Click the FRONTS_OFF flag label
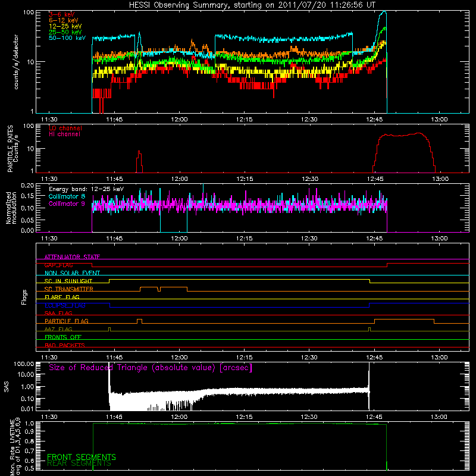The height and width of the screenshot is (476, 476). tap(63, 337)
